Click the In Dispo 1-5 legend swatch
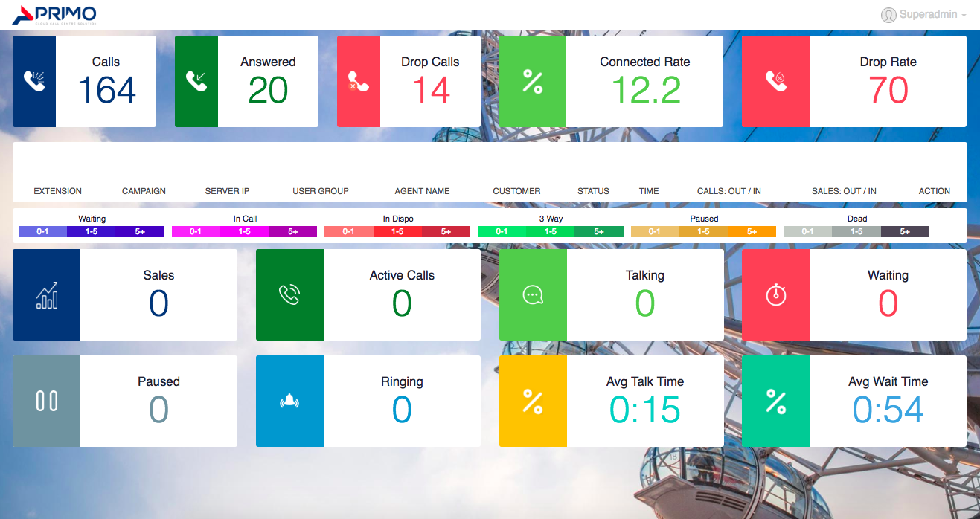Screen dimensions: 980x519 [x=397, y=231]
